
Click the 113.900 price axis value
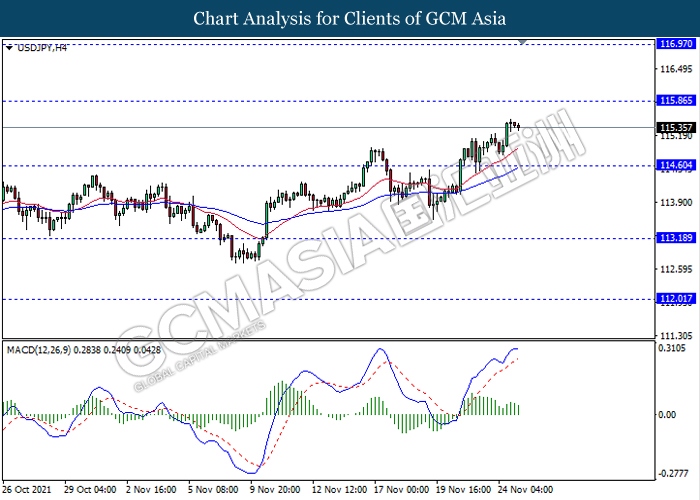click(x=676, y=203)
